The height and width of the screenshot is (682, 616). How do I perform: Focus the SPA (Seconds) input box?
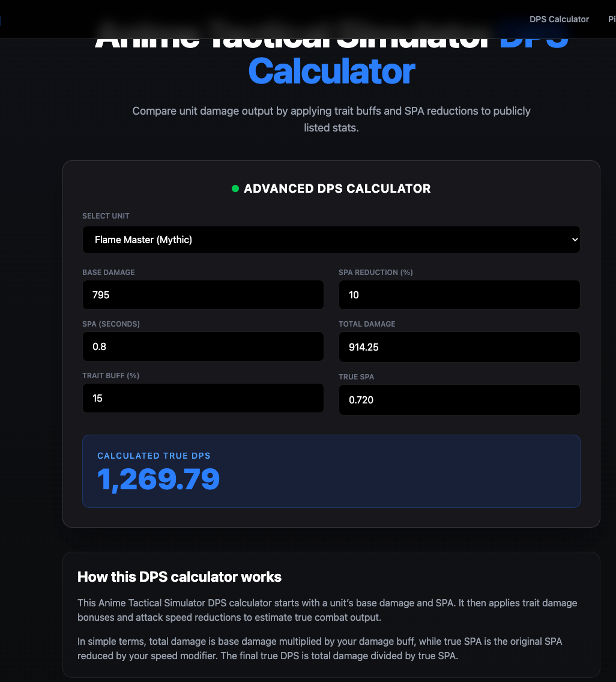click(x=203, y=346)
